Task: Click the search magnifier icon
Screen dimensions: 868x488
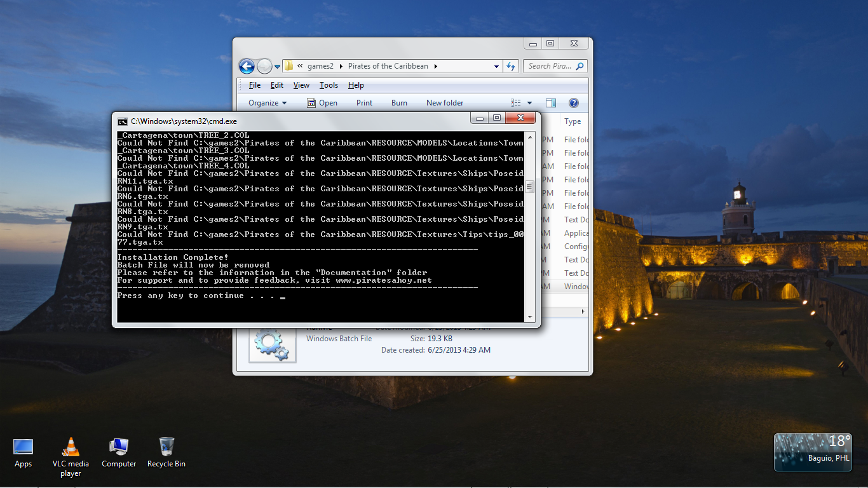Action: point(580,66)
